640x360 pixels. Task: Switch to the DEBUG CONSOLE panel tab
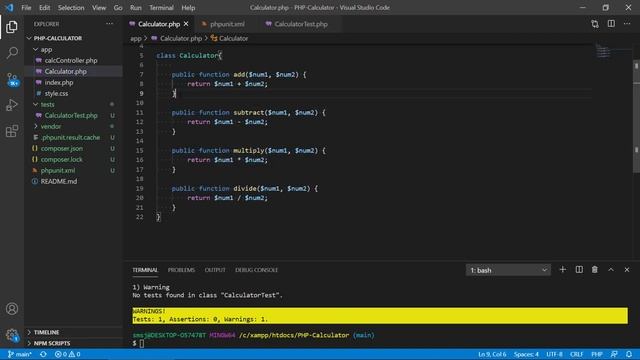[256, 270]
